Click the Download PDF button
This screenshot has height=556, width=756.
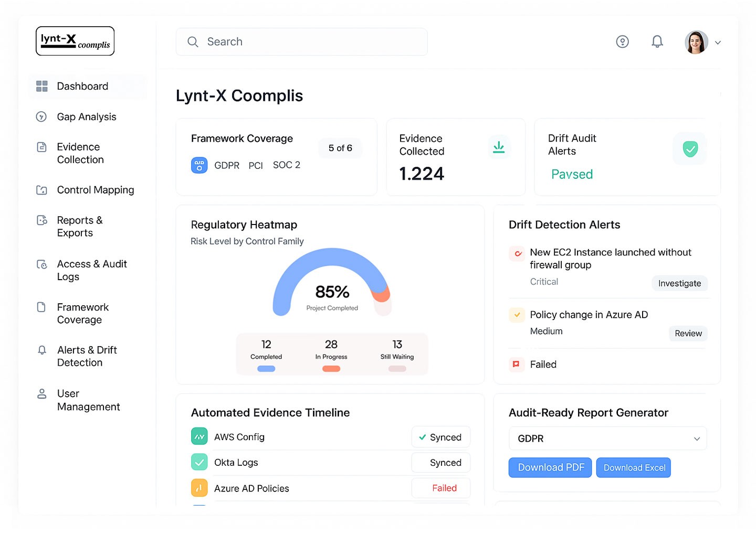click(x=550, y=467)
